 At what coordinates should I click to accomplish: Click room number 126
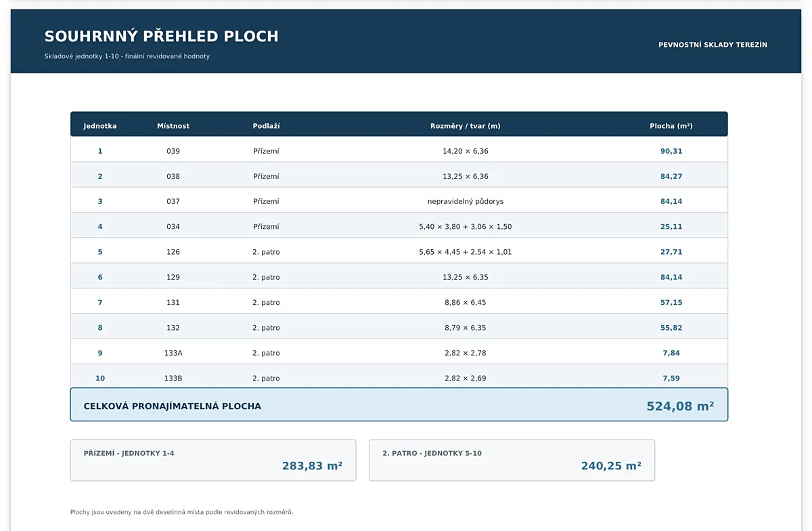173,252
